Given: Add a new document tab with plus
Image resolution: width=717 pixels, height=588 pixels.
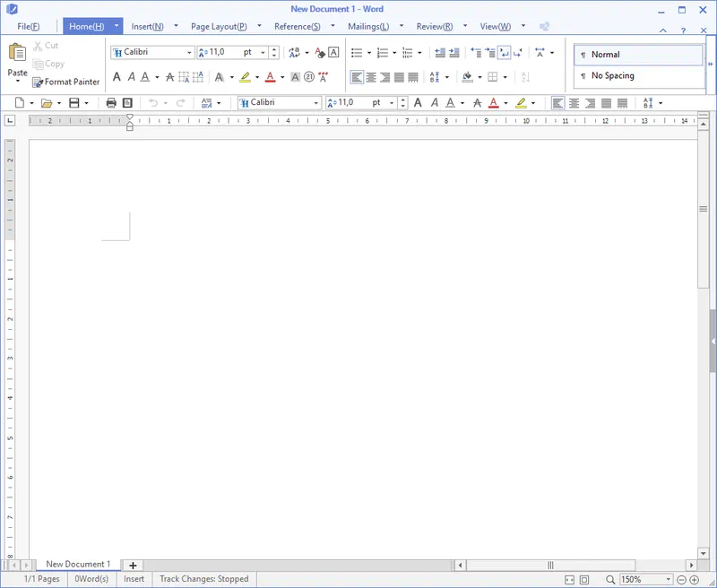Looking at the screenshot, I should coord(133,565).
